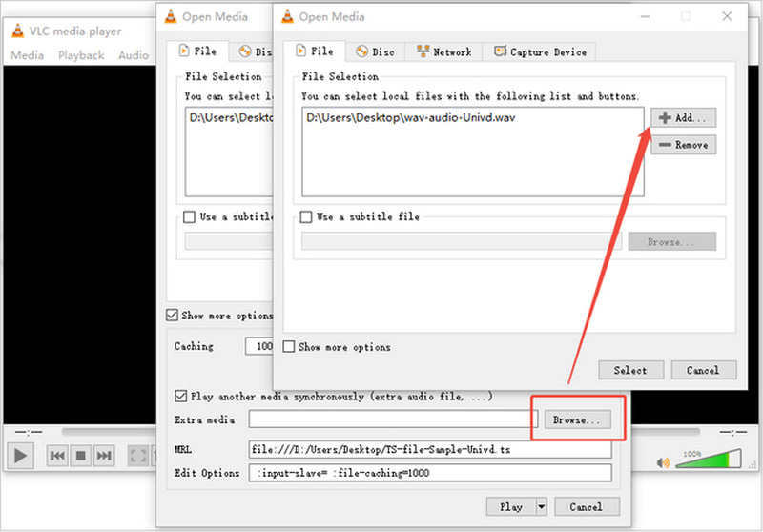Click the VLC cone icon in main window title
This screenshot has width=763, height=532.
point(17,31)
